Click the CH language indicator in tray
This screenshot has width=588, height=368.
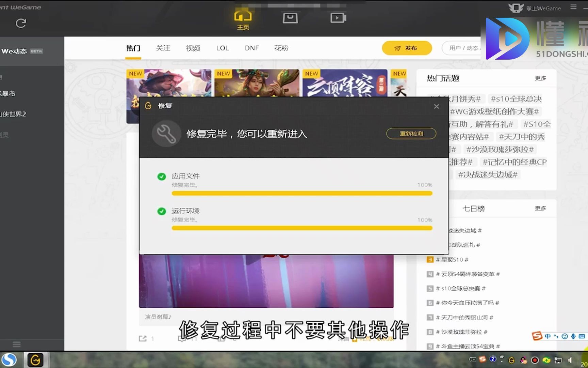[x=472, y=359]
